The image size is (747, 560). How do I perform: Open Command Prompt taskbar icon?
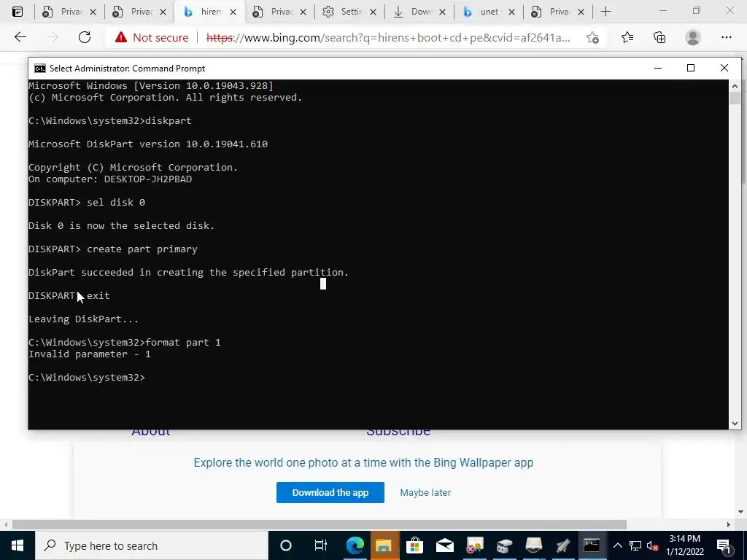coord(591,545)
